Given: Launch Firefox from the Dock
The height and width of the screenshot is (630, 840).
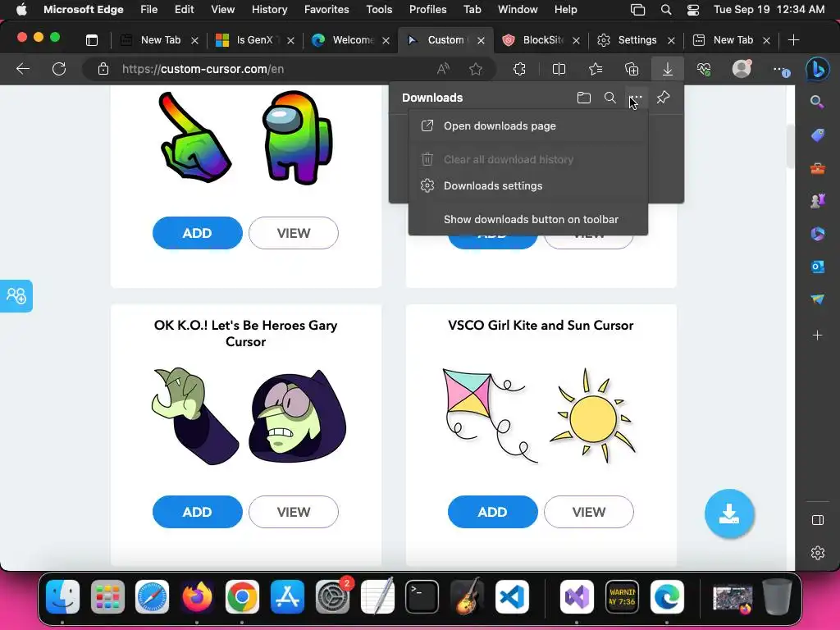Looking at the screenshot, I should (x=197, y=597).
